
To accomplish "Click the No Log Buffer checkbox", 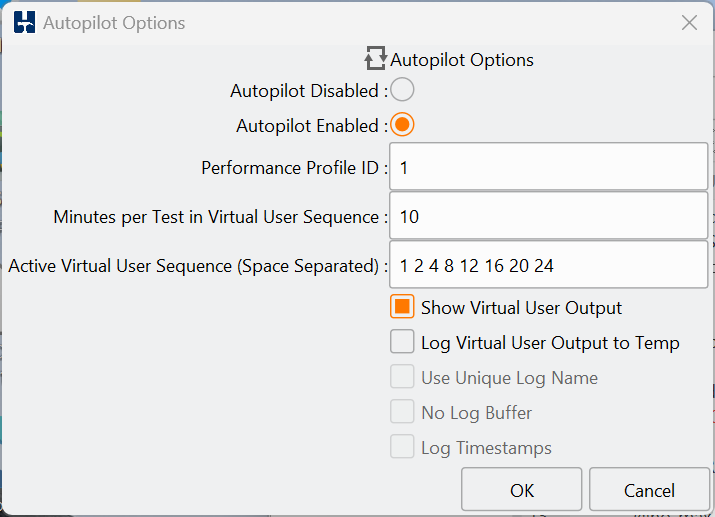I will click(402, 412).
